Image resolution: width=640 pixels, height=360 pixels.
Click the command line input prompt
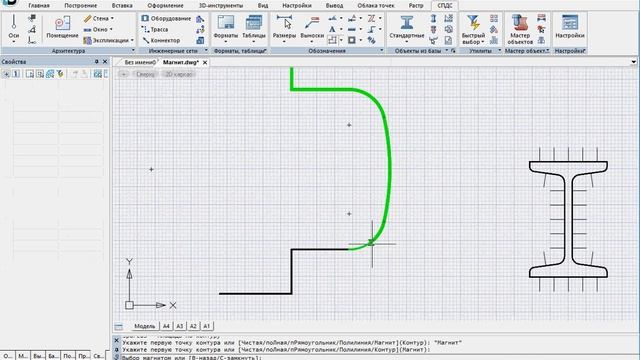click(380, 358)
